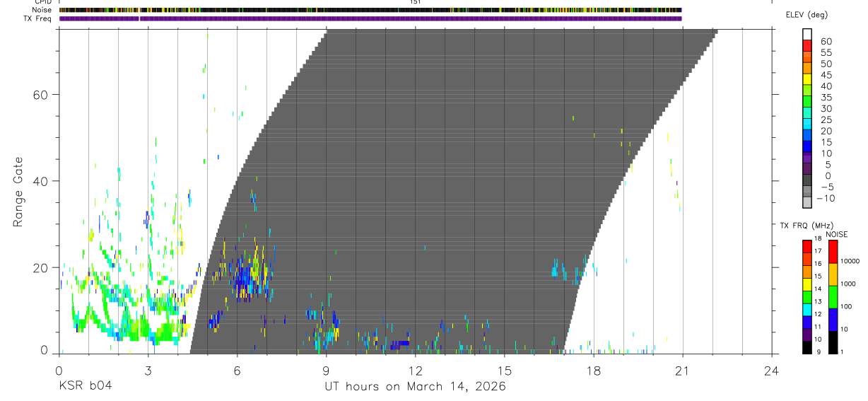Click the x-axis tick label '24'
Screen dimensions: 868x401
coord(772,370)
